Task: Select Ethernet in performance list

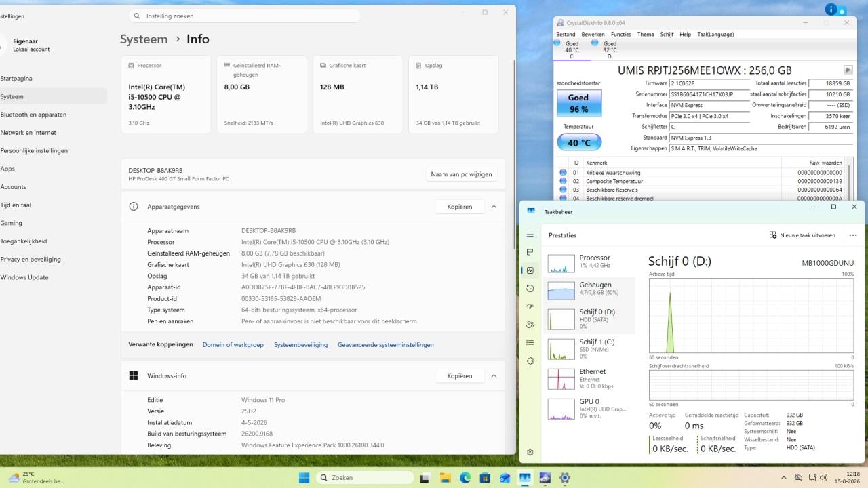Action: (589, 379)
